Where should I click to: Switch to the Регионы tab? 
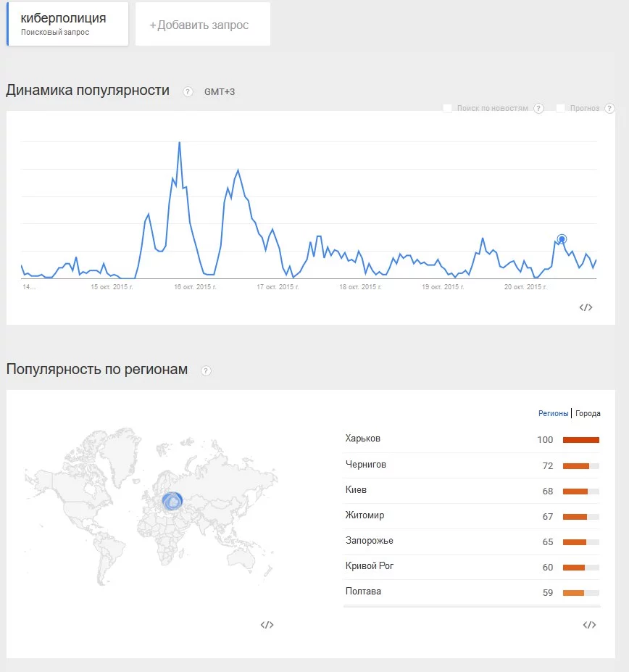point(553,414)
